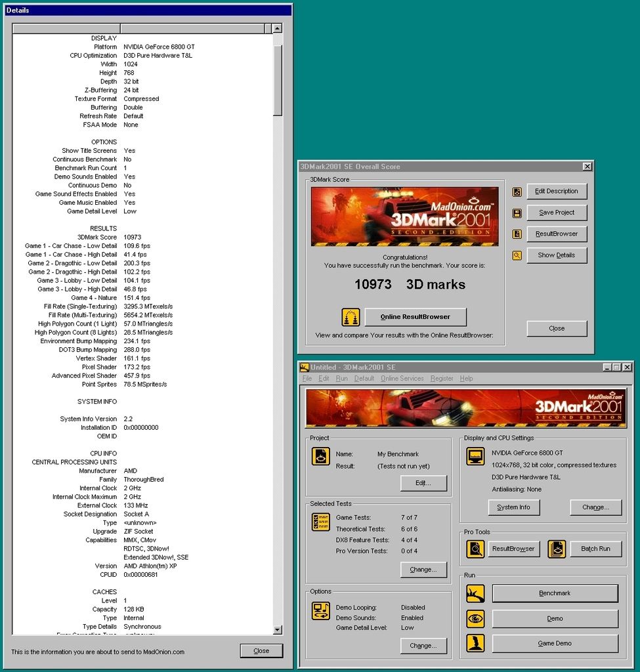Viewport: 640px width, 672px height.
Task: Minimize the Untitled - 3DMark2001 SE window
Action: click(607, 367)
